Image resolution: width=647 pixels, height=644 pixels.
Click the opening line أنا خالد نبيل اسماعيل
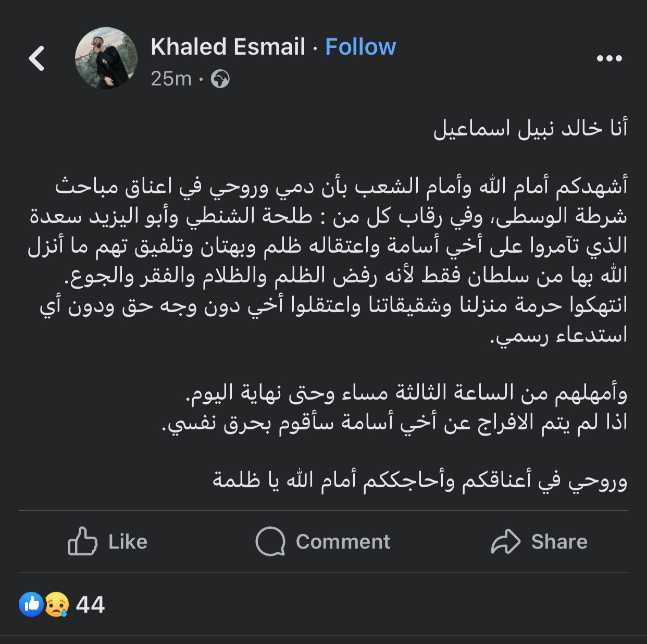[x=530, y=128]
